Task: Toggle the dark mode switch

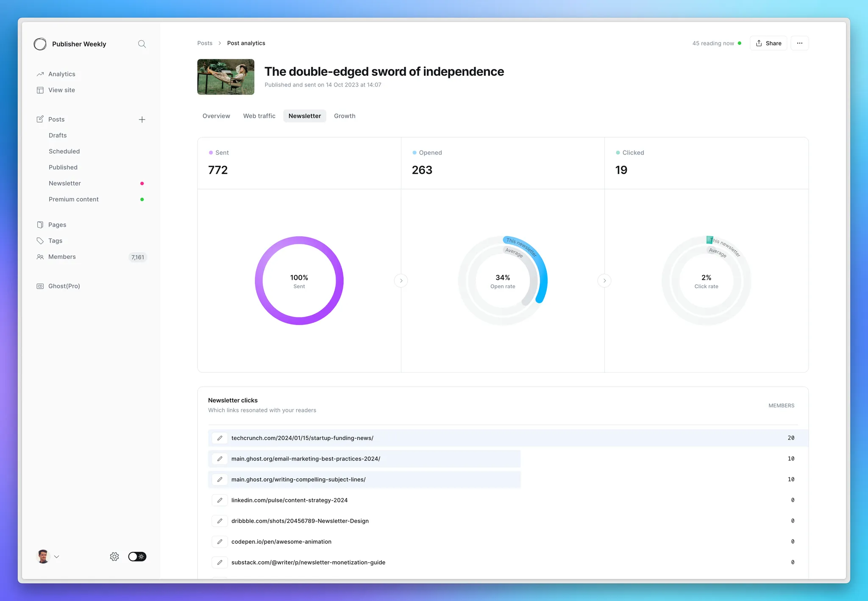Action: click(x=137, y=556)
